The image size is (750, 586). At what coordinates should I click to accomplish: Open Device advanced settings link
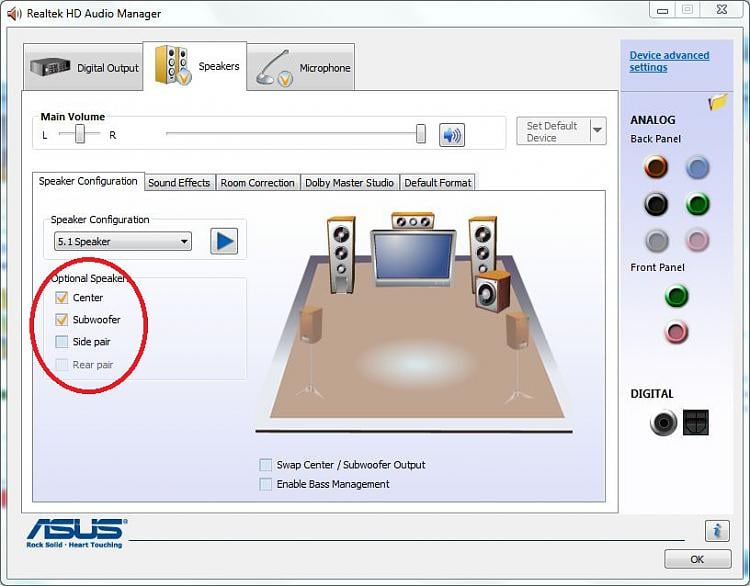669,61
